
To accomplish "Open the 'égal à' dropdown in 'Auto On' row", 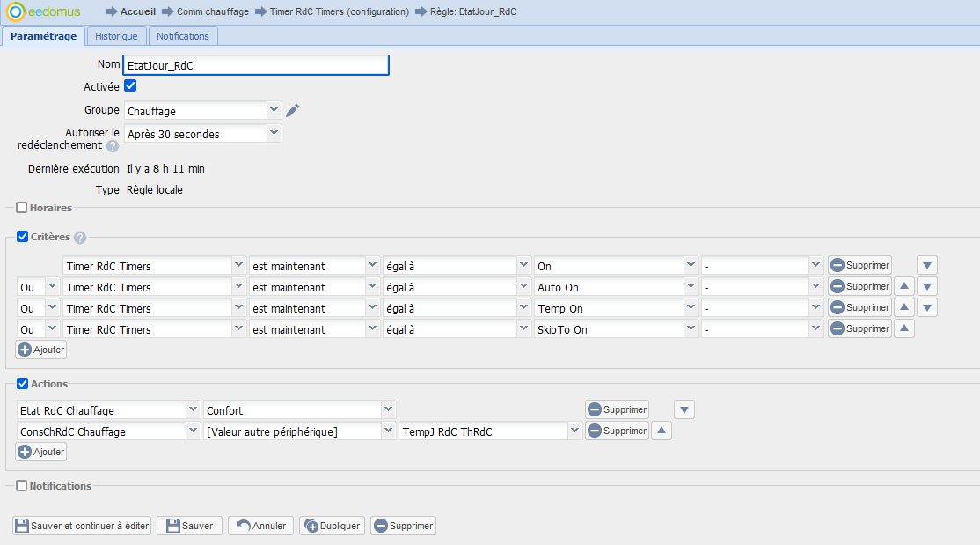I will [523, 286].
